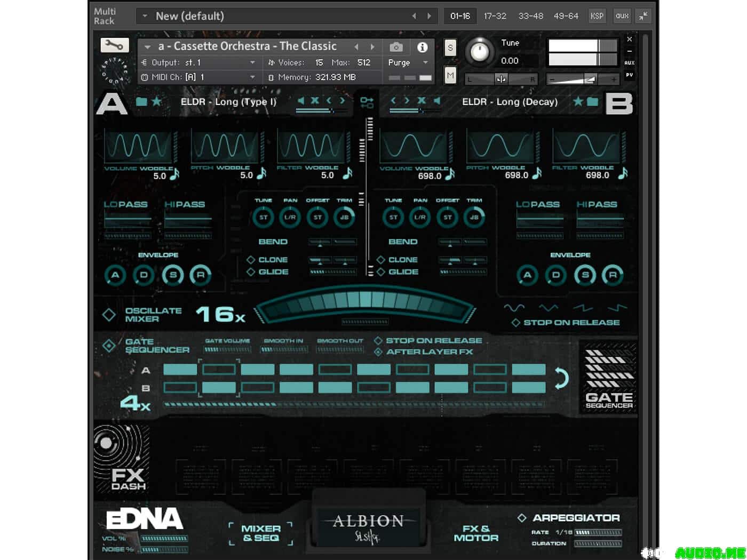Toggle layer B Clone diamond
The height and width of the screenshot is (560, 747).
point(380,260)
